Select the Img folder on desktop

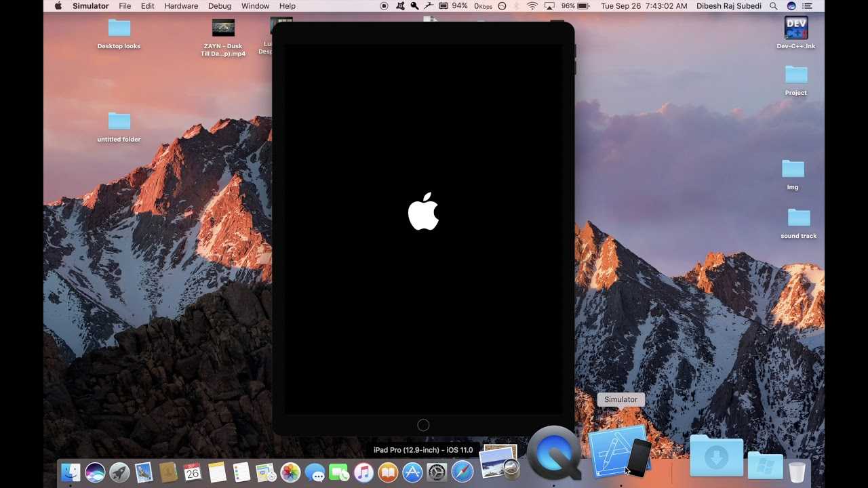(793, 175)
